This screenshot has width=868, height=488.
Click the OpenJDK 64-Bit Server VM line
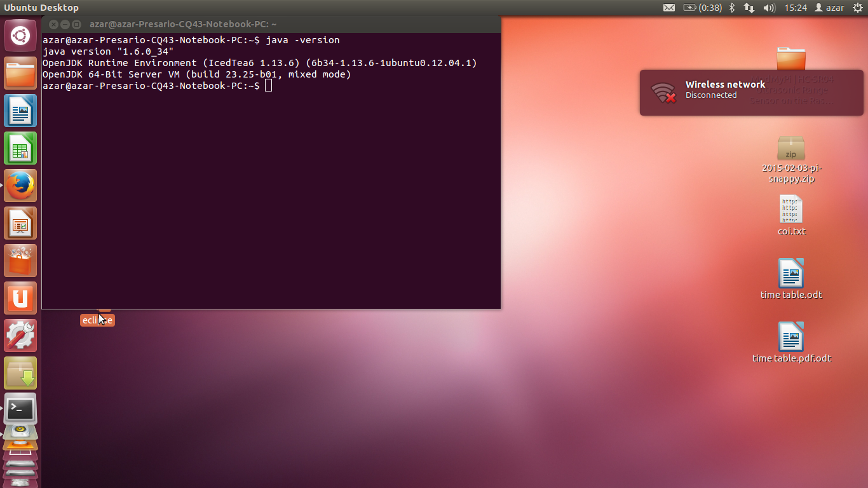(x=196, y=74)
